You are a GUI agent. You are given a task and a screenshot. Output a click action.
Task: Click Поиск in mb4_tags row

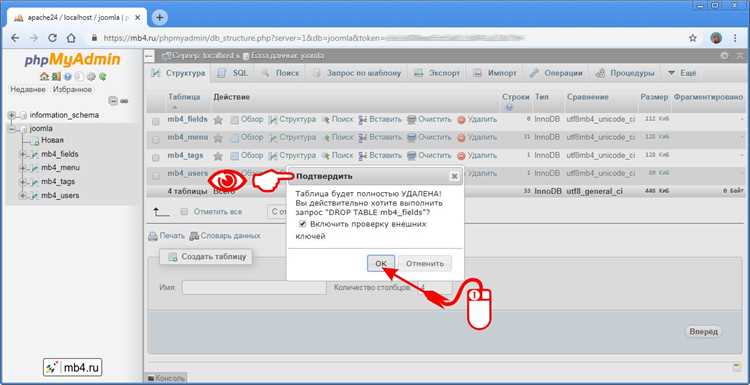click(x=338, y=155)
